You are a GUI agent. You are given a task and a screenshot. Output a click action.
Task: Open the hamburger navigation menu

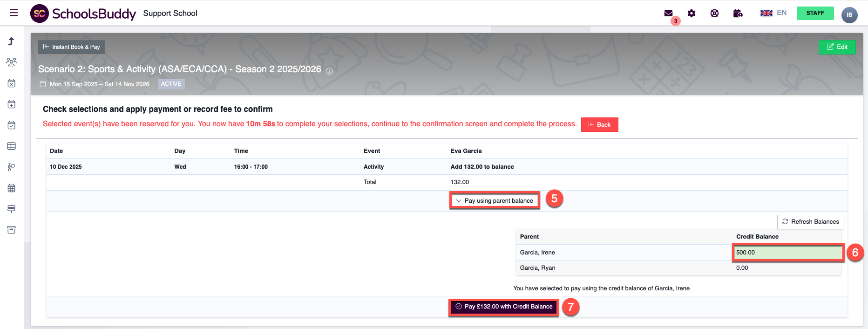(x=14, y=13)
